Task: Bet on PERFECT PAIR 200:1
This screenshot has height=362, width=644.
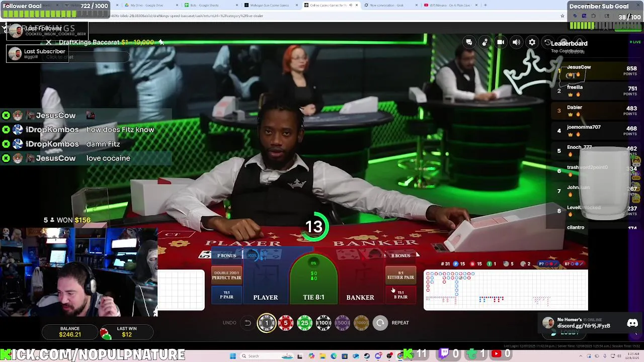Action: pos(226,276)
